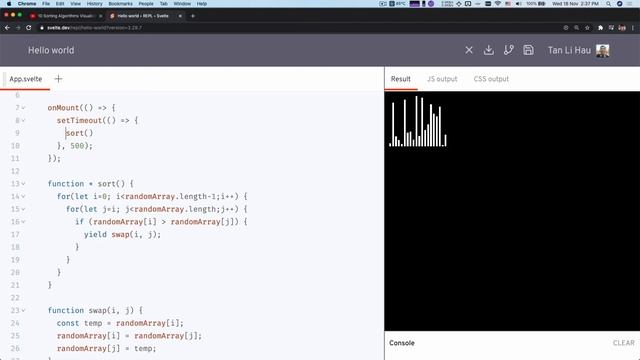Open the History menu

click(x=94, y=4)
